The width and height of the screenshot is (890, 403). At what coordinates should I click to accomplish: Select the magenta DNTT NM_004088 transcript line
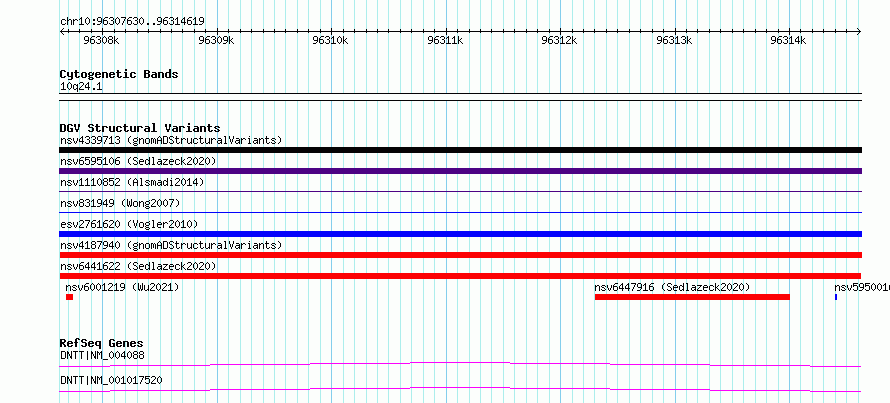tap(460, 364)
